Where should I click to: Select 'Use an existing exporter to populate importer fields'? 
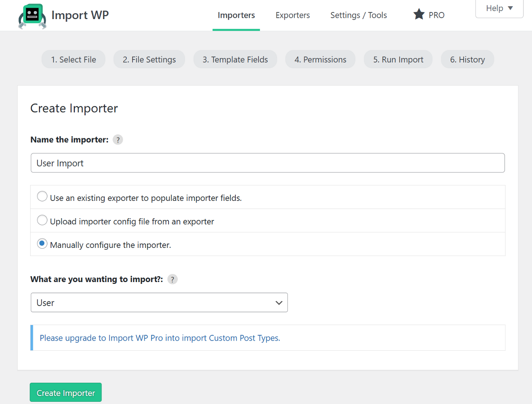(42, 196)
